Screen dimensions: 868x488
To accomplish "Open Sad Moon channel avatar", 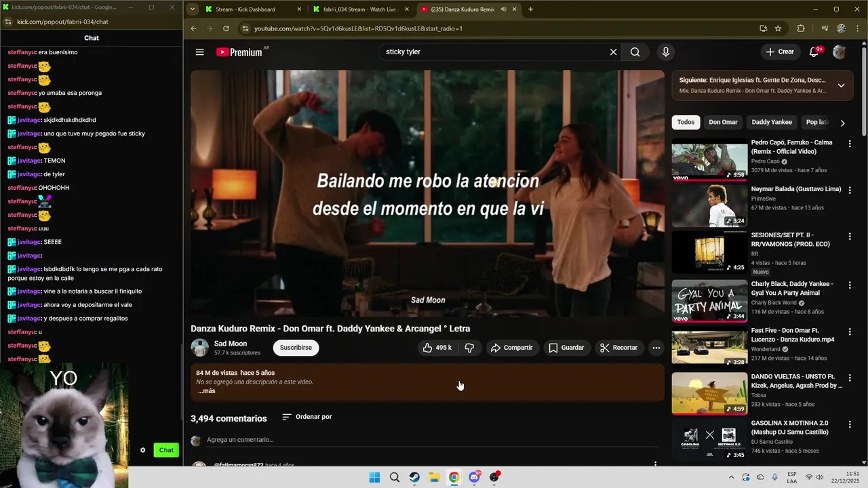I will coord(200,348).
